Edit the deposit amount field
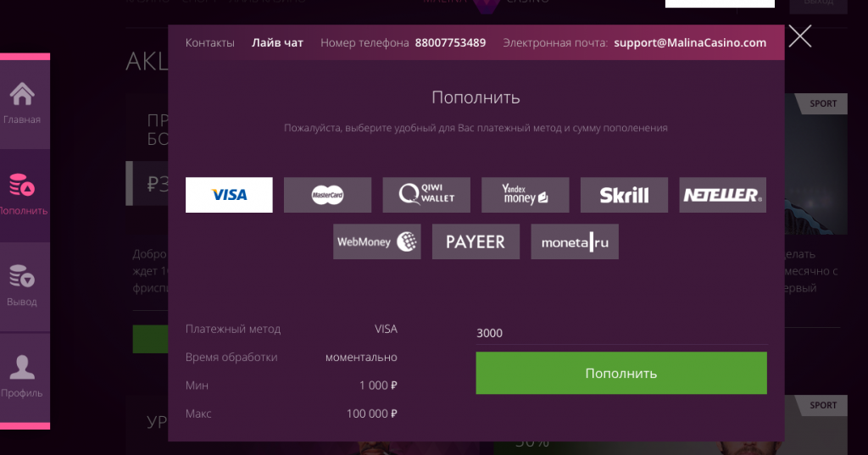The height and width of the screenshot is (455, 868). [620, 333]
